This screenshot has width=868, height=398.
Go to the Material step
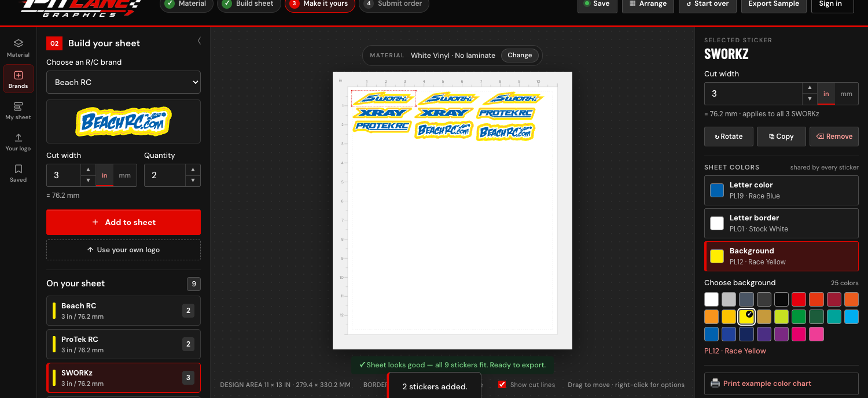tap(187, 3)
